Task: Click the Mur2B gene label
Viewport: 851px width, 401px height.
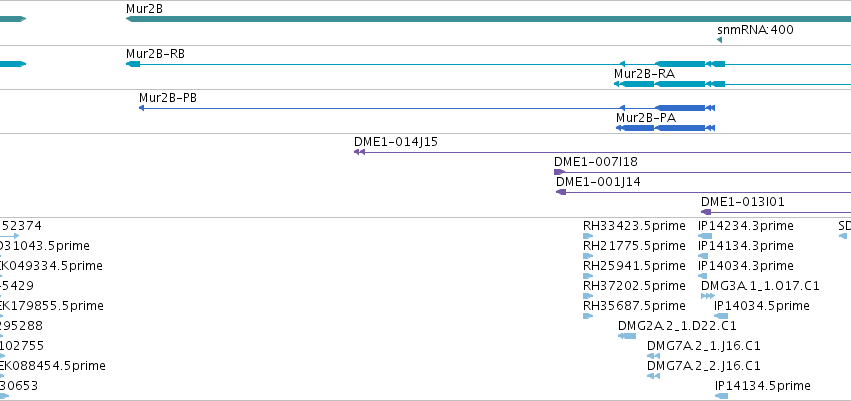Action: (144, 9)
